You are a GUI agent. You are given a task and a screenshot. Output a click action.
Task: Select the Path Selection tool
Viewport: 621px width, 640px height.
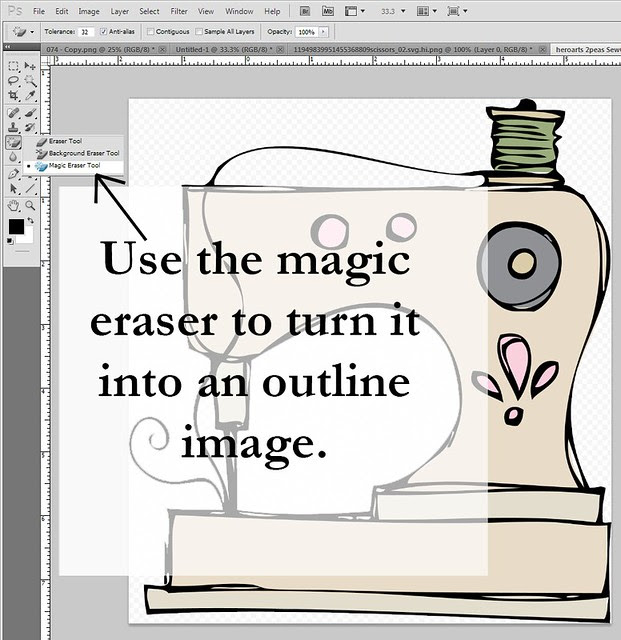point(13,189)
